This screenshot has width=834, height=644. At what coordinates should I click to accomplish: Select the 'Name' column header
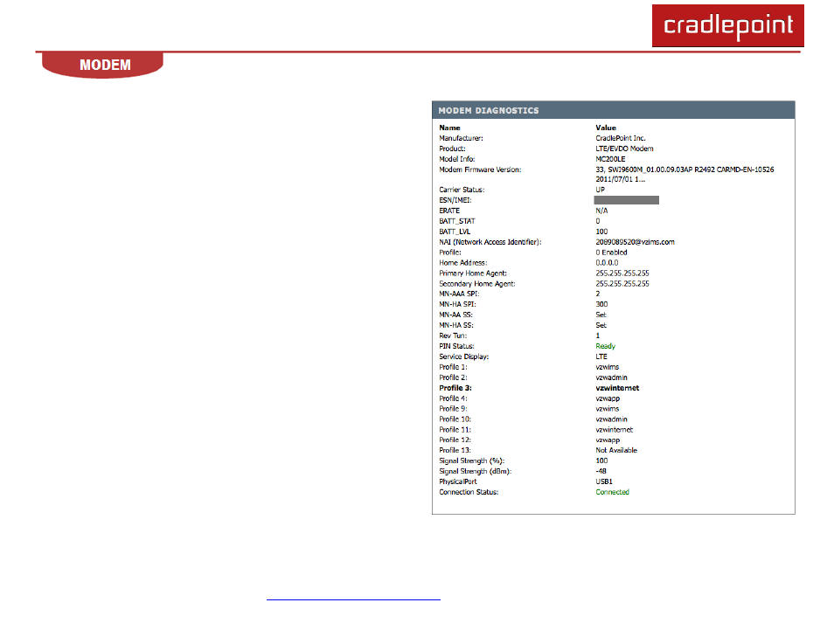click(449, 128)
